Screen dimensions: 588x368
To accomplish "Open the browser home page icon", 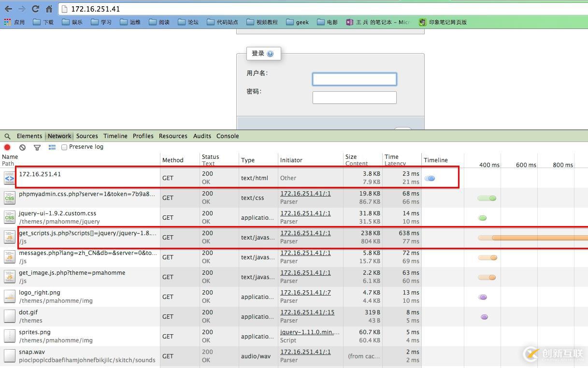I will pyautogui.click(x=49, y=9).
